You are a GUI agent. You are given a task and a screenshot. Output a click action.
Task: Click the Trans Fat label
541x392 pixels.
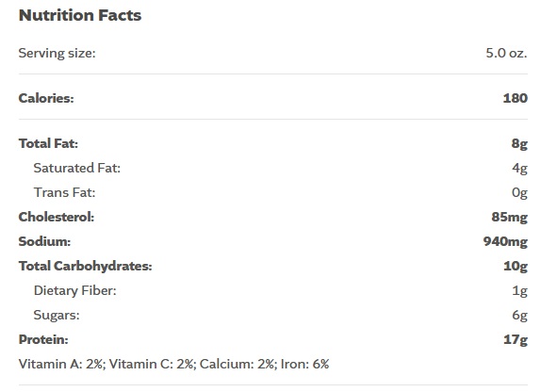pos(64,192)
